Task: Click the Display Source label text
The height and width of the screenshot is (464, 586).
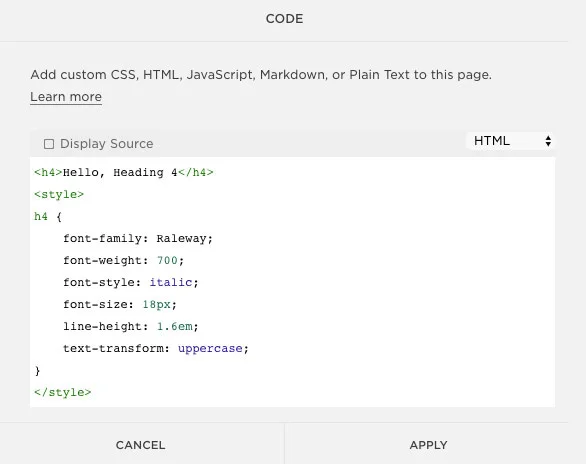Action: point(107,144)
